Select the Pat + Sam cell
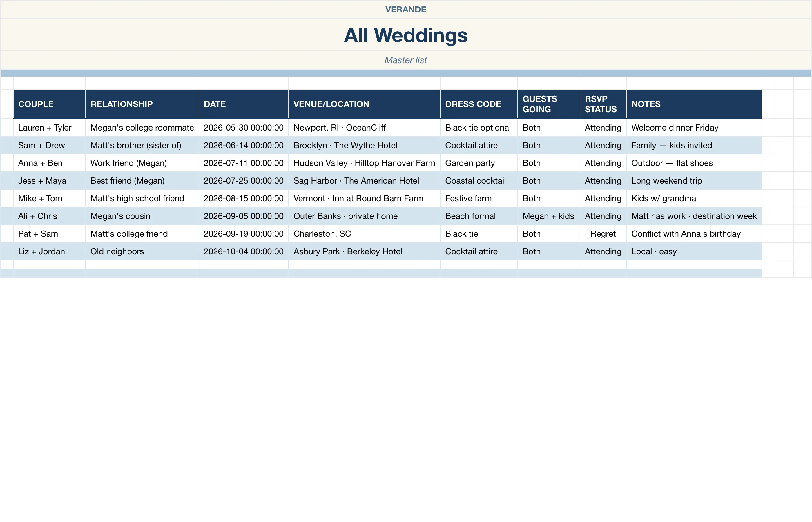 [x=50, y=233]
